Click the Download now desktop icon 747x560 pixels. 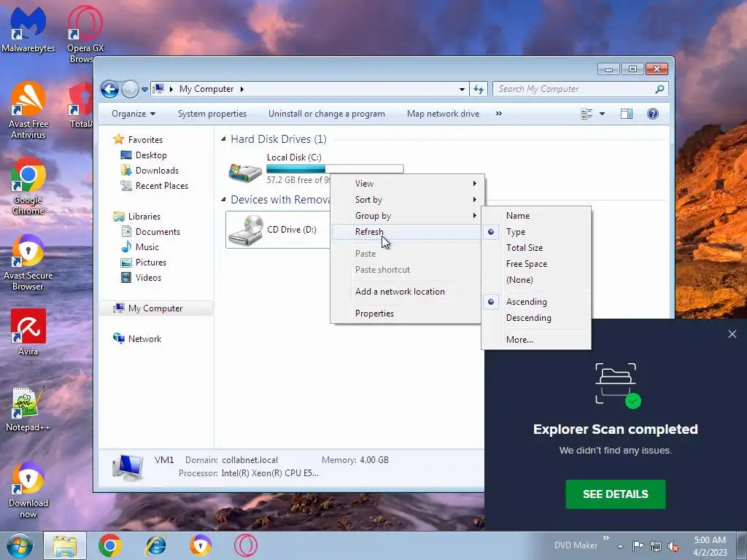click(x=28, y=491)
